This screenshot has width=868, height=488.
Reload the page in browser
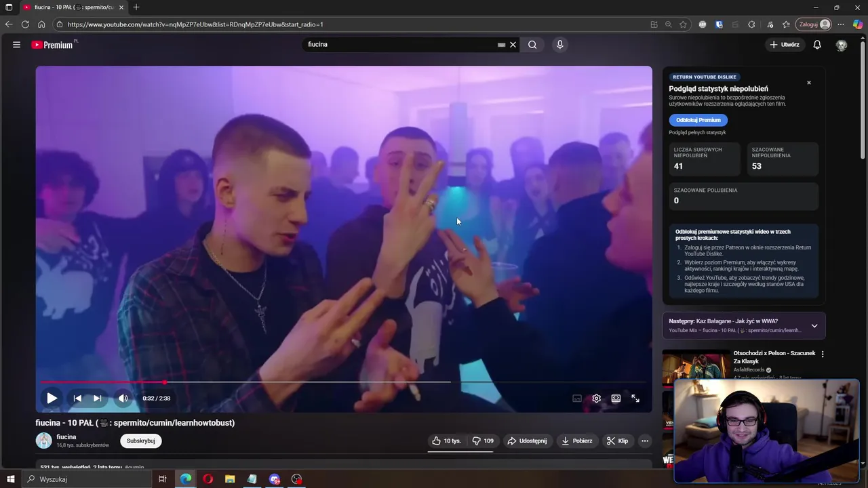(25, 24)
